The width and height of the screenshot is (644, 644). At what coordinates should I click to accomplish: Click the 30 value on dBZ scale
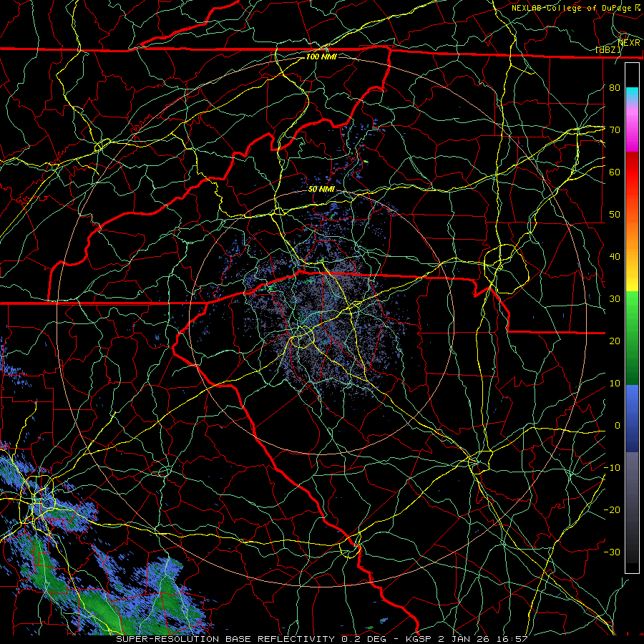[x=615, y=299]
